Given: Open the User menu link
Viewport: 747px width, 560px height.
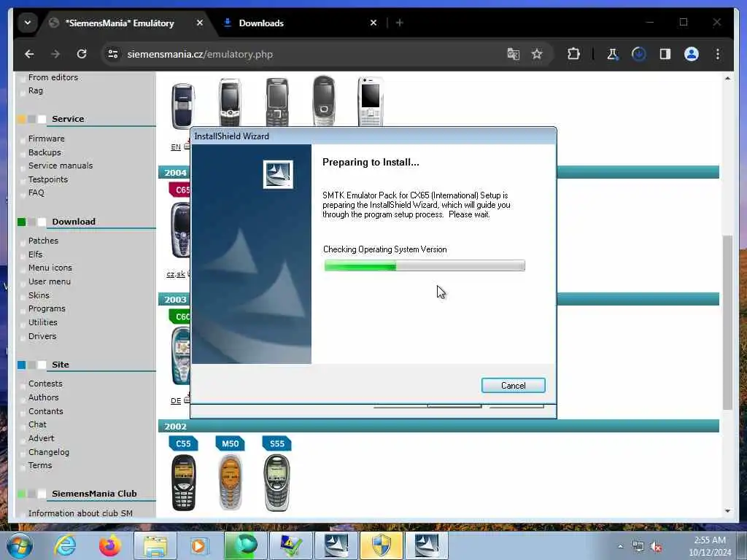Looking at the screenshot, I should point(50,282).
